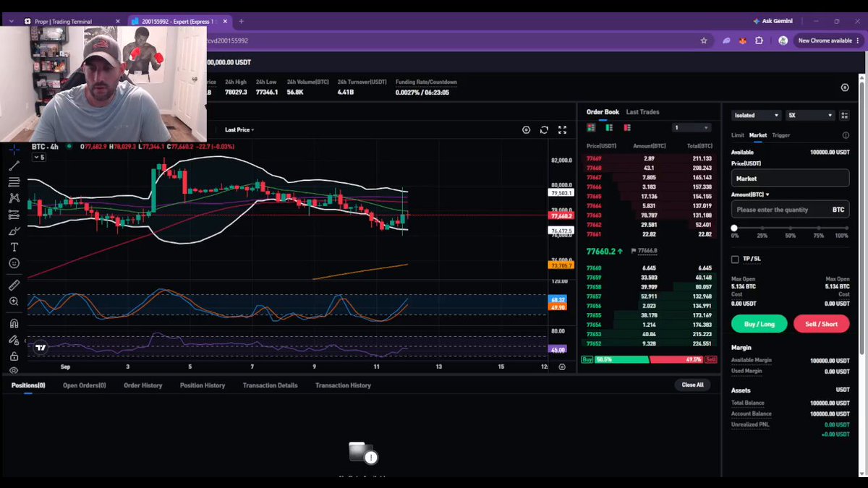Show buy-only order book view
Image resolution: width=868 pixels, height=488 pixels.
[x=609, y=128]
